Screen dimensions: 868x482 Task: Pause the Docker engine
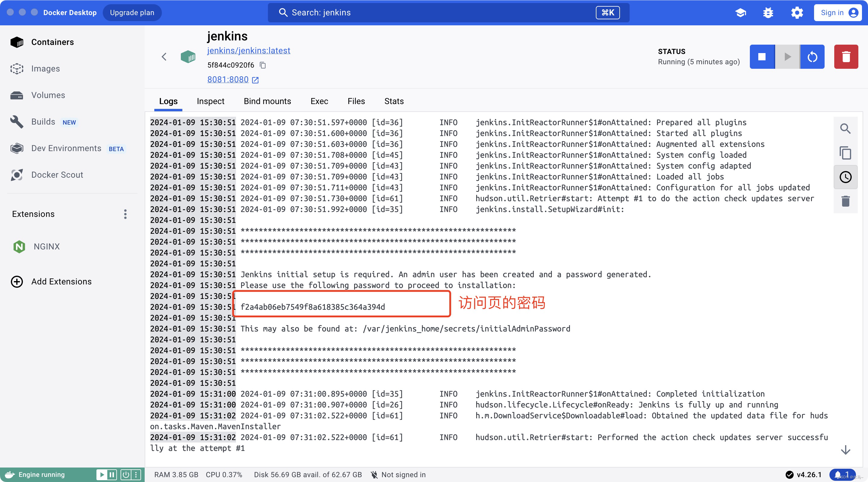(112, 474)
